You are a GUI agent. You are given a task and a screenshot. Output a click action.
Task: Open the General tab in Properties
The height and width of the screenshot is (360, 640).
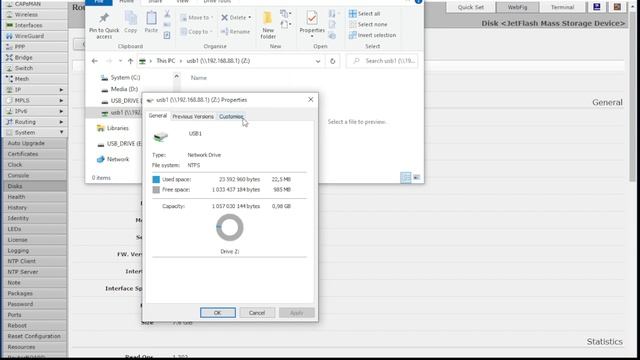coord(158,116)
